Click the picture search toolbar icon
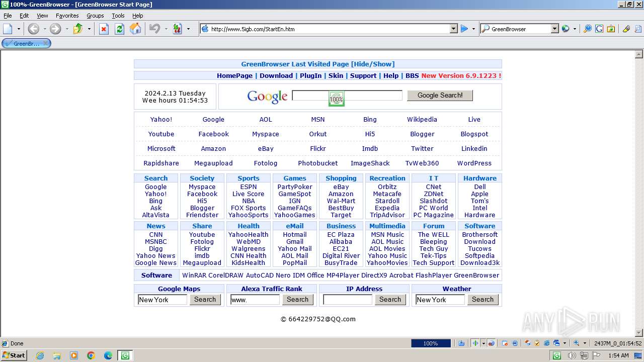The height and width of the screenshot is (362, 644). click(x=611, y=29)
